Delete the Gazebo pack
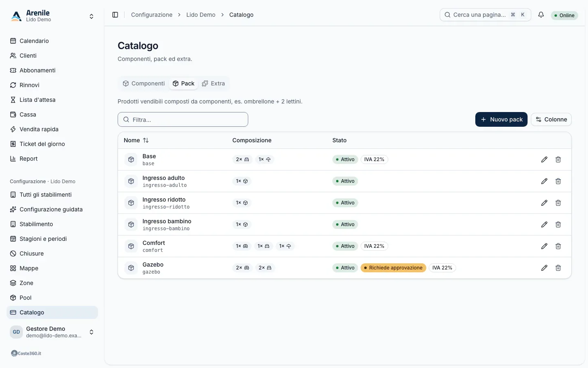 click(x=558, y=268)
